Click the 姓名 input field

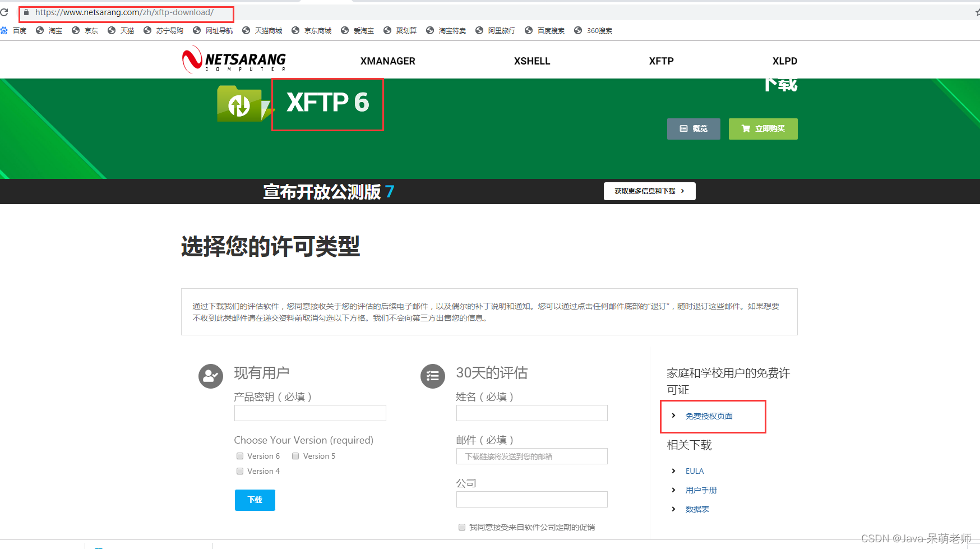tap(532, 413)
